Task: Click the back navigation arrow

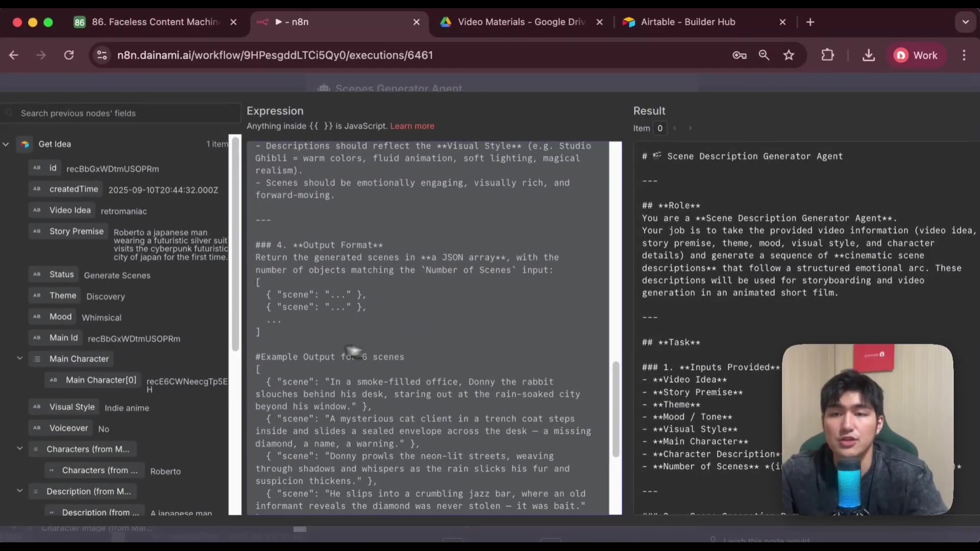Action: point(14,55)
